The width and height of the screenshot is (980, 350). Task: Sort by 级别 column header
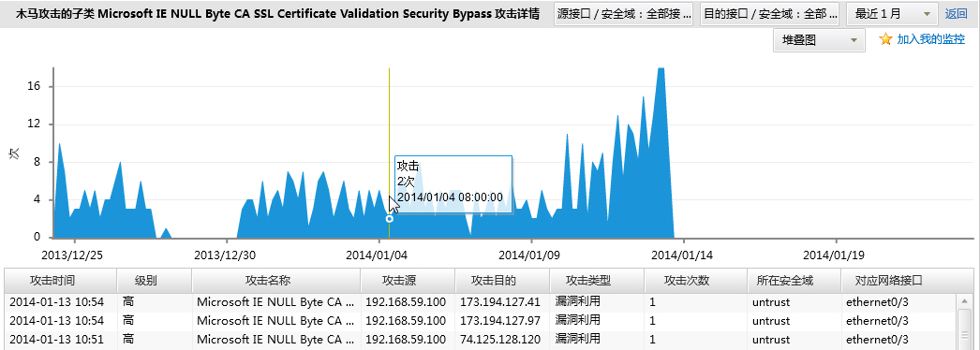[x=155, y=281]
